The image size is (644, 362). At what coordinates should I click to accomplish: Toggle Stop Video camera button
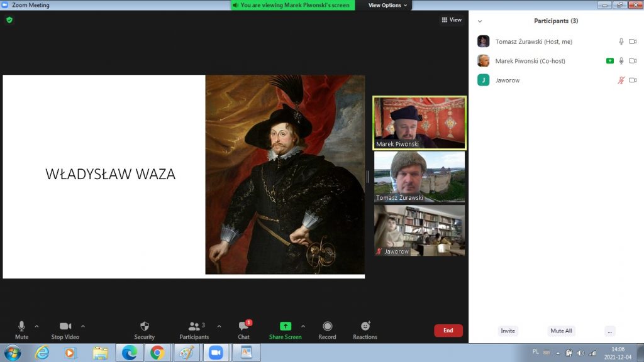click(65, 327)
